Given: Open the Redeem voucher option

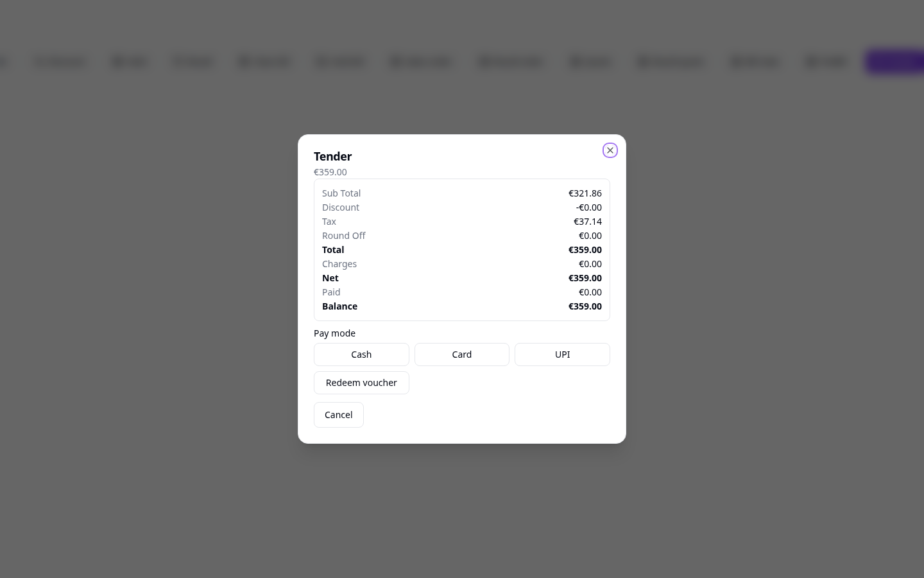Looking at the screenshot, I should tap(361, 383).
